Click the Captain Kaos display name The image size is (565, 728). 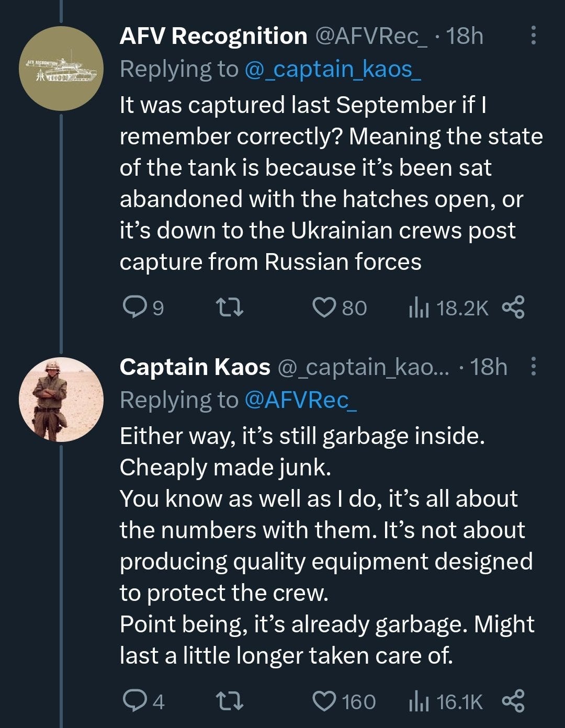point(195,367)
